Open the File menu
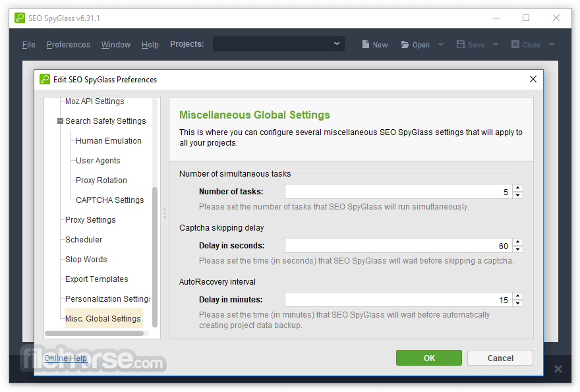 point(29,45)
